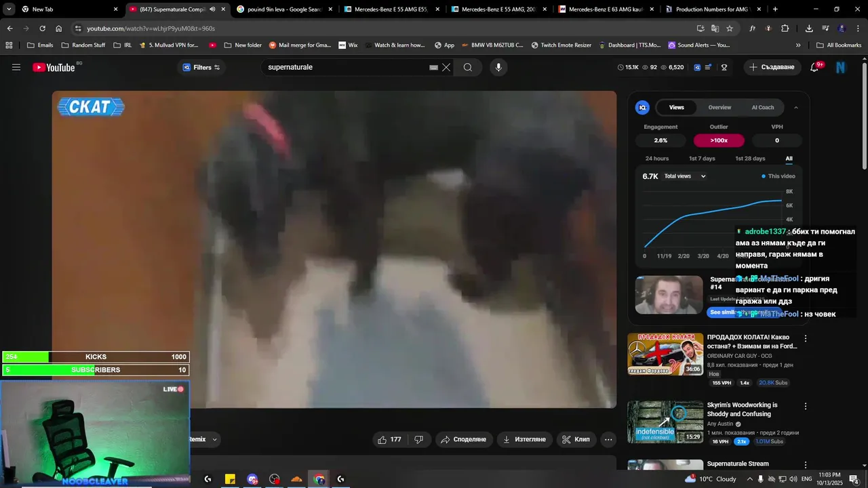Open the Chrome three-dot menu
Viewport: 868px width, 488px height.
point(857,28)
